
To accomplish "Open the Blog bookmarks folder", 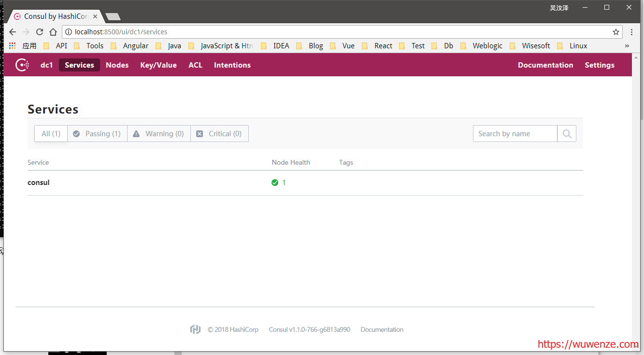I will (310, 46).
